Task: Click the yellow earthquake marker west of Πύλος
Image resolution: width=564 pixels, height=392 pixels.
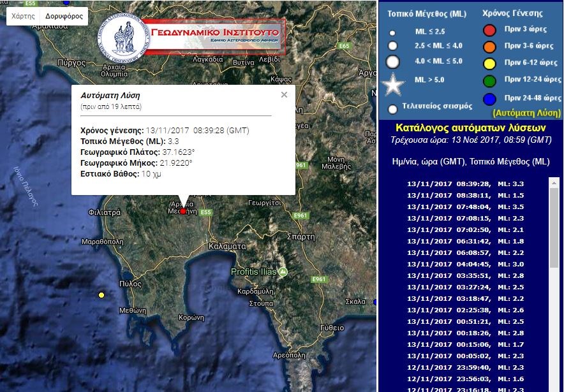Action: (101, 295)
